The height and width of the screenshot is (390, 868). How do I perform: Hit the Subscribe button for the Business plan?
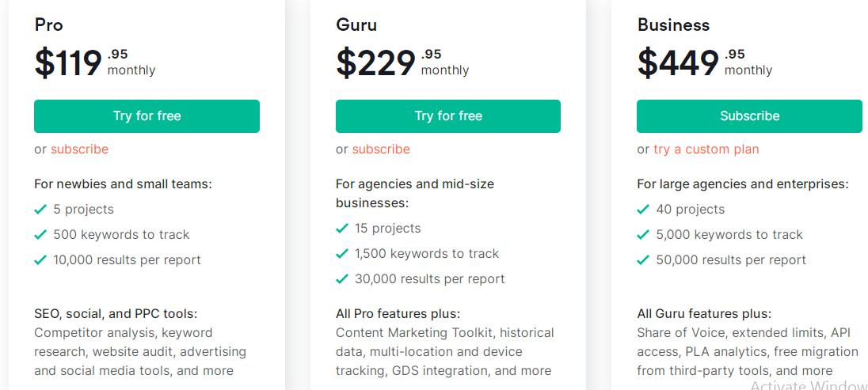click(x=749, y=116)
